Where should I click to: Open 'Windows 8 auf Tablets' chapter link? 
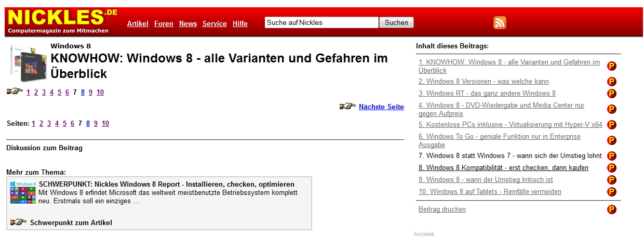coord(490,191)
